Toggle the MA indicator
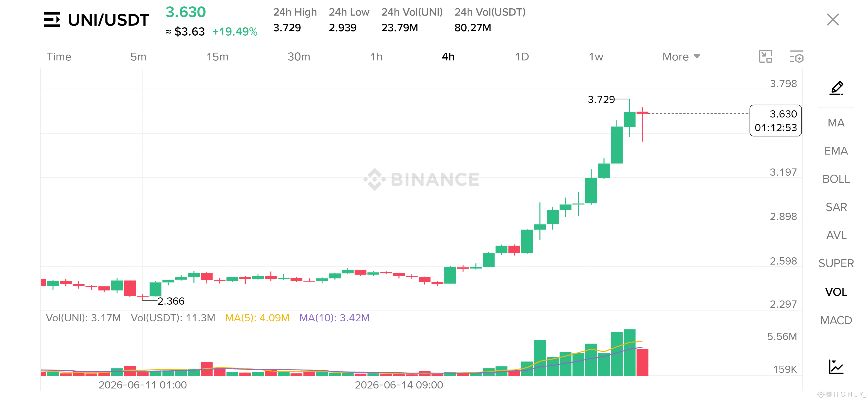This screenshot has width=868, height=401. click(x=836, y=123)
